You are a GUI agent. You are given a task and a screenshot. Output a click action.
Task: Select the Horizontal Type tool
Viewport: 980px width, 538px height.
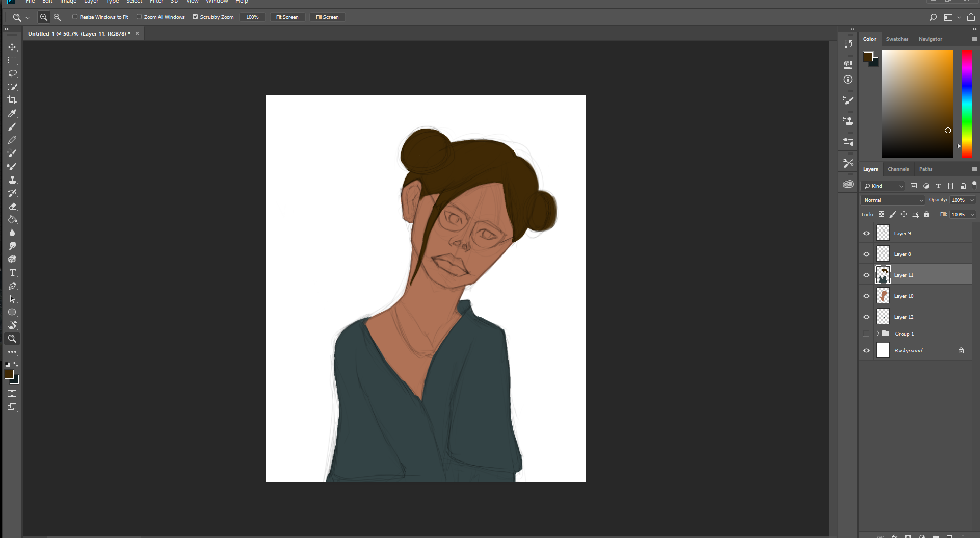pyautogui.click(x=12, y=272)
